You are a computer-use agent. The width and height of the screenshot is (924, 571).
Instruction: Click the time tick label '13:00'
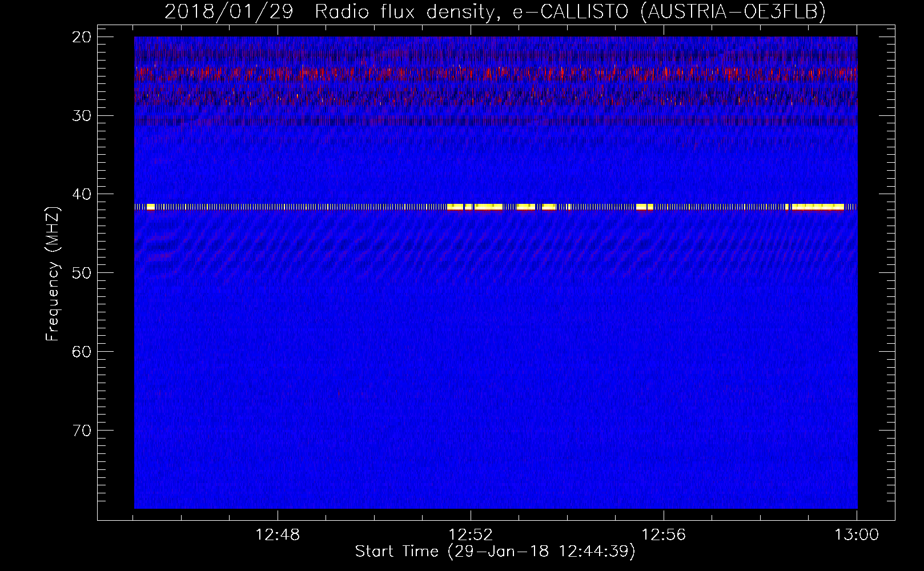[x=857, y=535]
